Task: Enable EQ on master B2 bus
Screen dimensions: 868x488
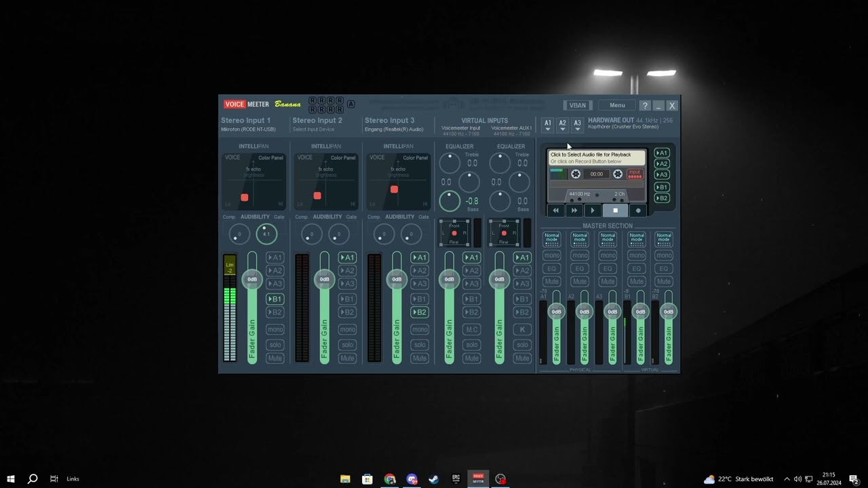Action: point(664,269)
